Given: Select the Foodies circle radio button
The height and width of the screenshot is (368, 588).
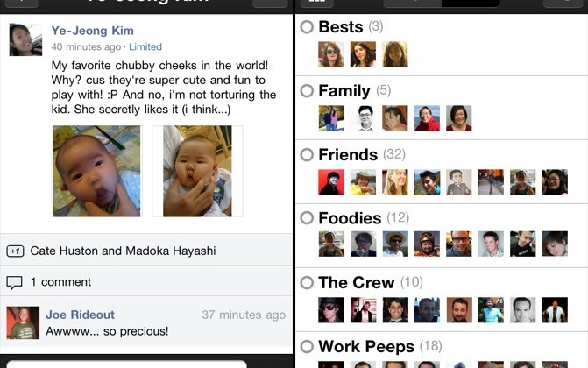Looking at the screenshot, I should [x=307, y=217].
